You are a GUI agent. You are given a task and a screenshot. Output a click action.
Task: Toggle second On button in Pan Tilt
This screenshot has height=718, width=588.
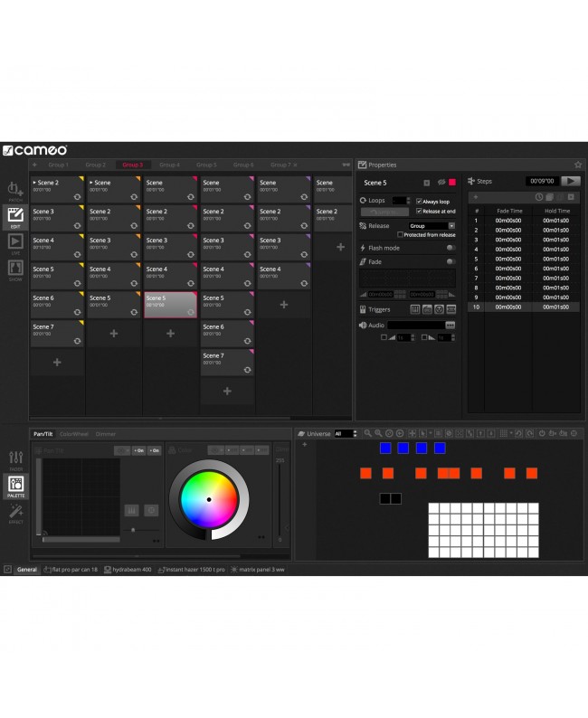coord(155,450)
